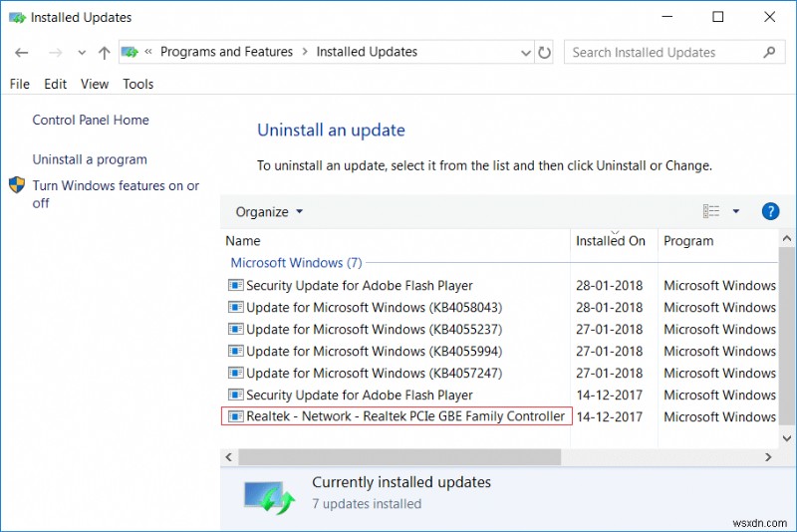
Task: Open the File menu
Action: click(20, 84)
